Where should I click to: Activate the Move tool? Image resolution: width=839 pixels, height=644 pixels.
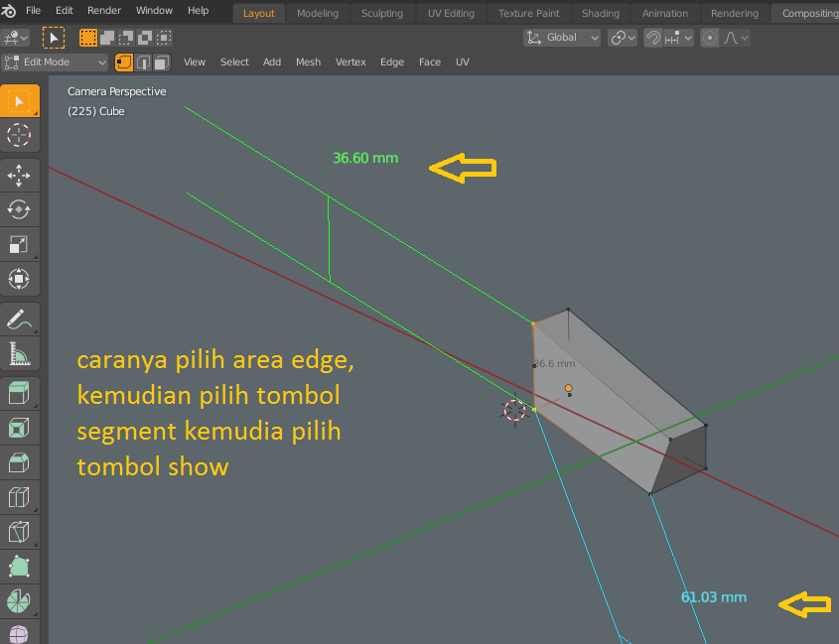[19, 176]
